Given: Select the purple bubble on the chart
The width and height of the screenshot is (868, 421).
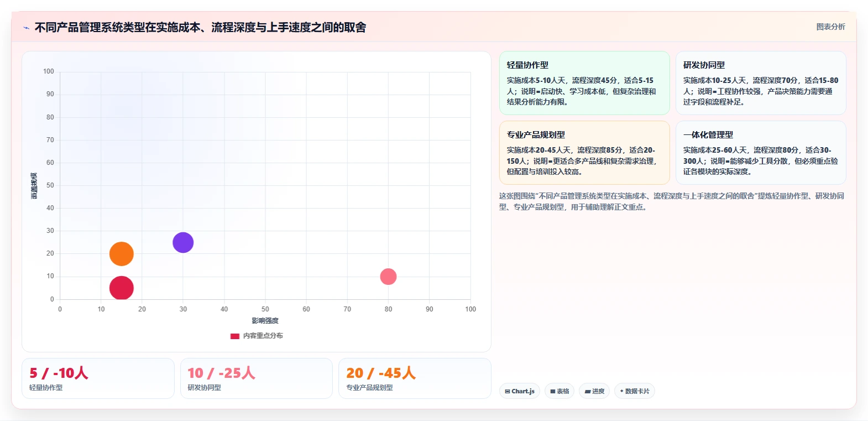Looking at the screenshot, I should click(183, 242).
